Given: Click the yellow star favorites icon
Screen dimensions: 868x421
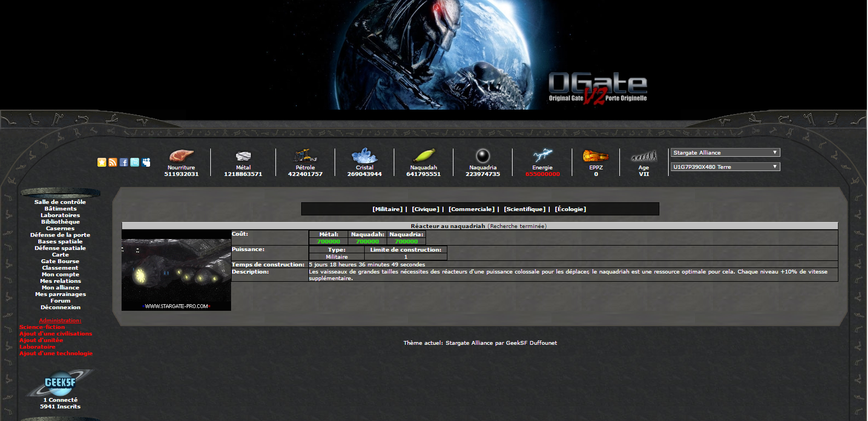Looking at the screenshot, I should [x=102, y=162].
